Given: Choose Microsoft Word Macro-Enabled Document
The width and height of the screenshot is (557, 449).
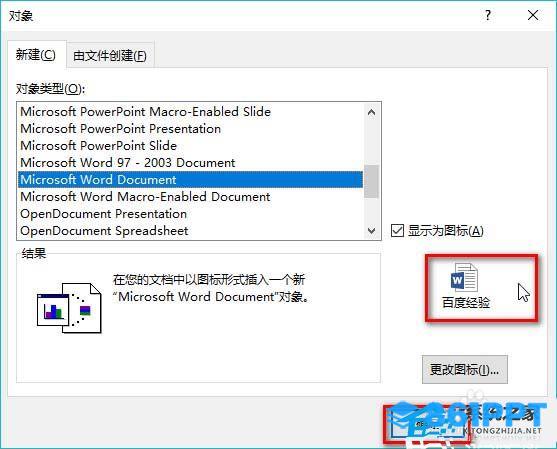Looking at the screenshot, I should coord(145,196).
